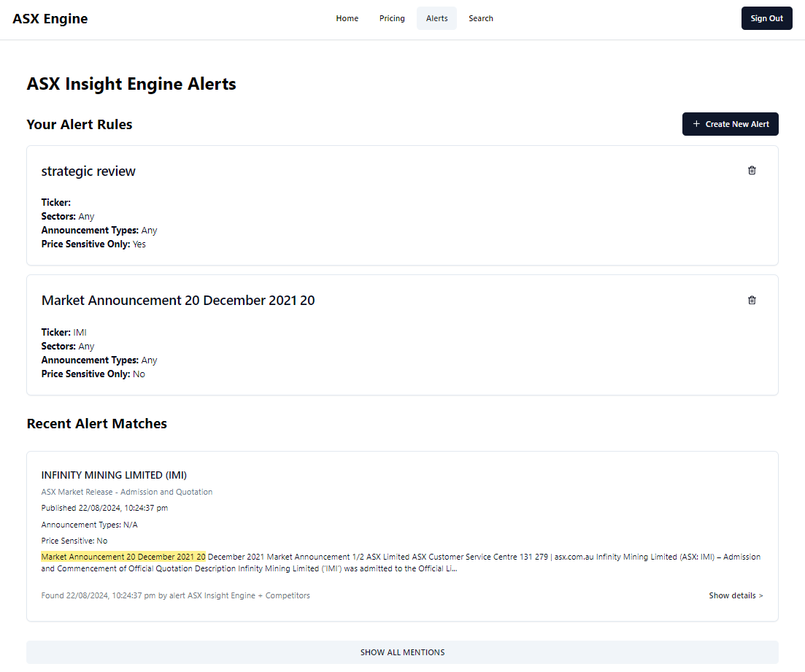Image resolution: width=805 pixels, height=672 pixels.
Task: Open Show details for the IMI match
Action: [x=735, y=595]
